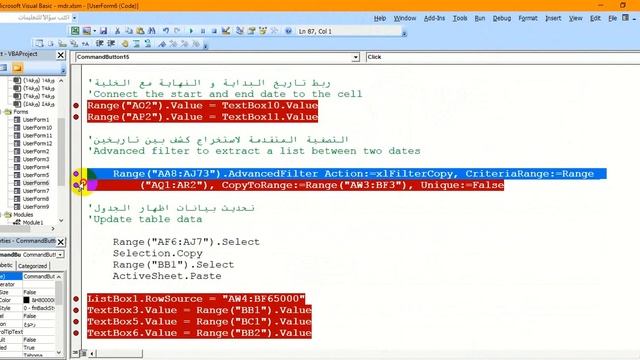Close the Properties panel
Viewport: 640px width, 360px height.
pyautogui.click(x=60, y=242)
